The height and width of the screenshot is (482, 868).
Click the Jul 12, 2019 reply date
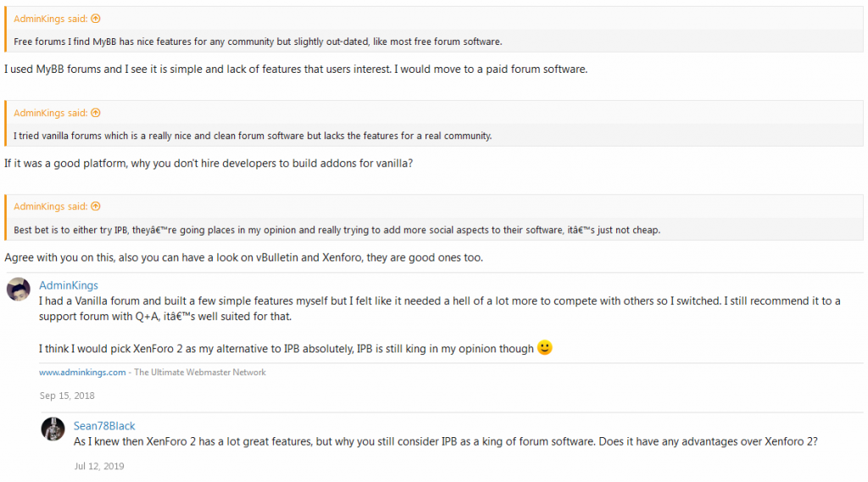[x=99, y=466]
